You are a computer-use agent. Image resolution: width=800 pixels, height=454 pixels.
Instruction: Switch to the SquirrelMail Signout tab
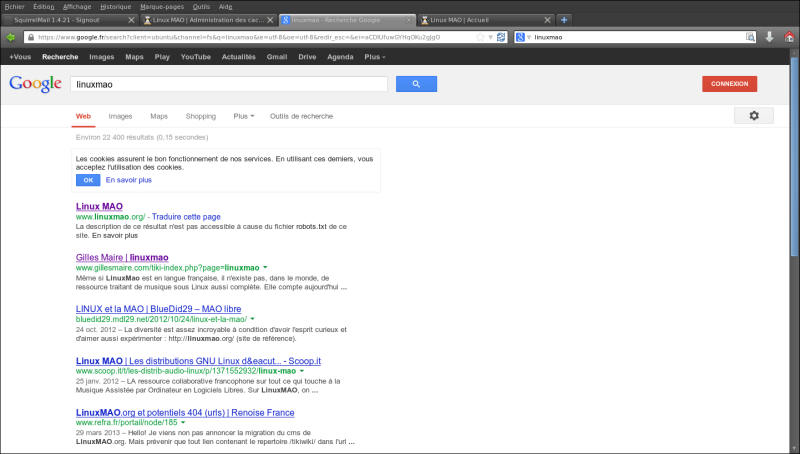click(x=69, y=20)
